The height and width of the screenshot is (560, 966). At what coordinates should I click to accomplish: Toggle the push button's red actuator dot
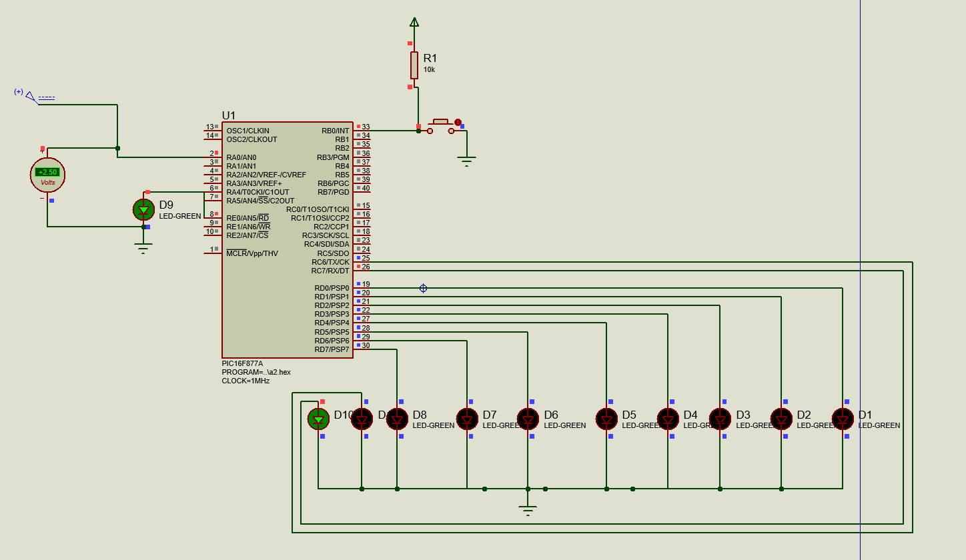(458, 122)
